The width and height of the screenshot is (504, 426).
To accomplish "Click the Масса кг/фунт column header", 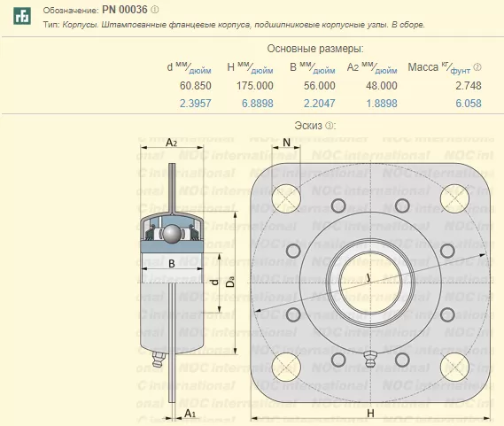I will 439,68.
